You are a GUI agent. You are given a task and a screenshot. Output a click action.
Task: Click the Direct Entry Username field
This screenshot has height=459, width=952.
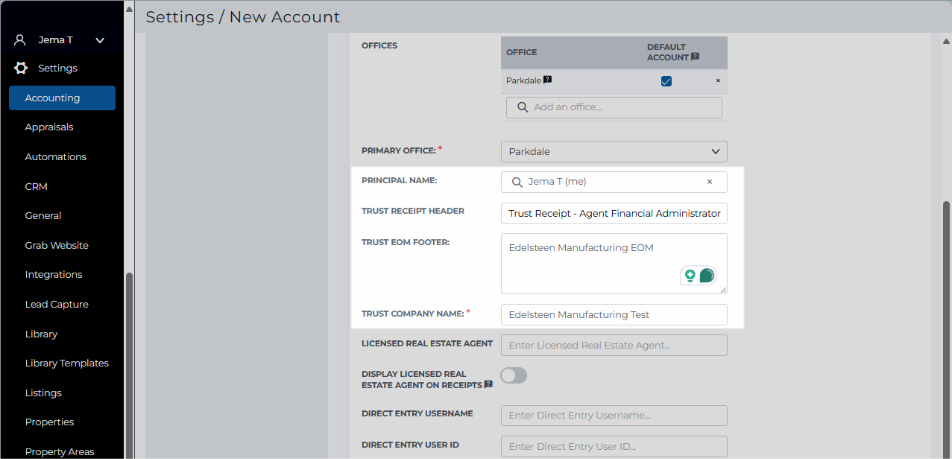pyautogui.click(x=614, y=415)
